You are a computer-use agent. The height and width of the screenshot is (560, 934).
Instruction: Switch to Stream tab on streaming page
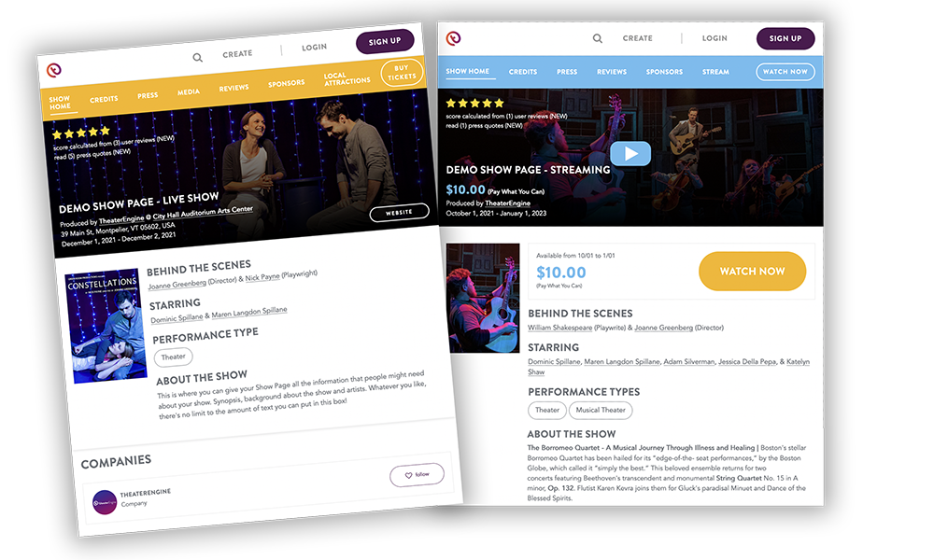point(715,72)
